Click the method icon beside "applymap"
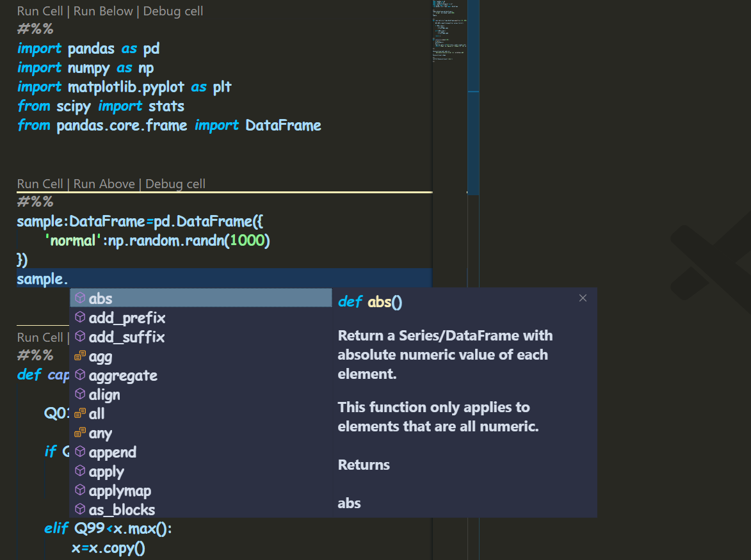Viewport: 751px width, 560px height. (79, 490)
